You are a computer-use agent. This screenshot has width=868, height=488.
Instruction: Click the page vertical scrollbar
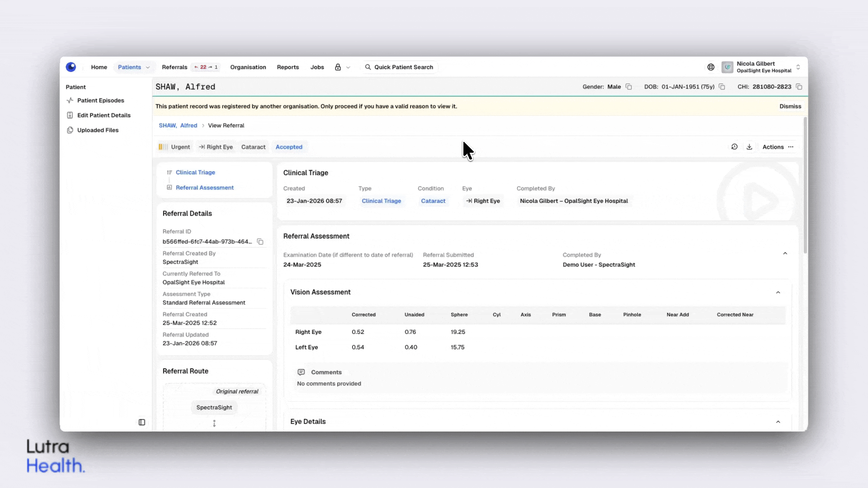point(805,185)
